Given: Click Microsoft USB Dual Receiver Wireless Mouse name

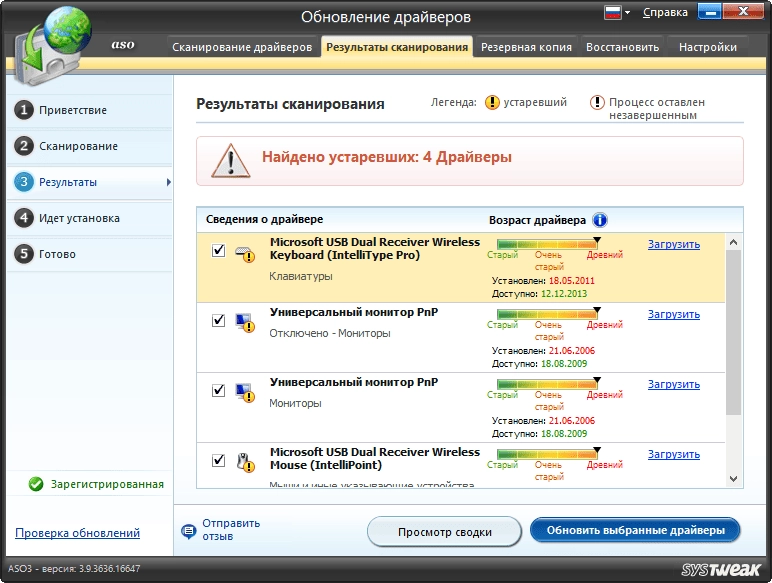Looking at the screenshot, I should [375, 458].
